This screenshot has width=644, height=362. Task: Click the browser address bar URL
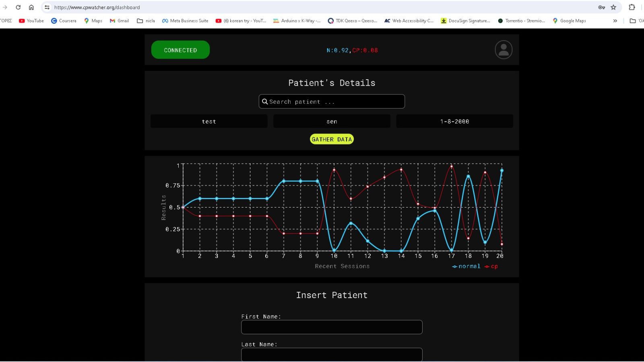point(242,7)
